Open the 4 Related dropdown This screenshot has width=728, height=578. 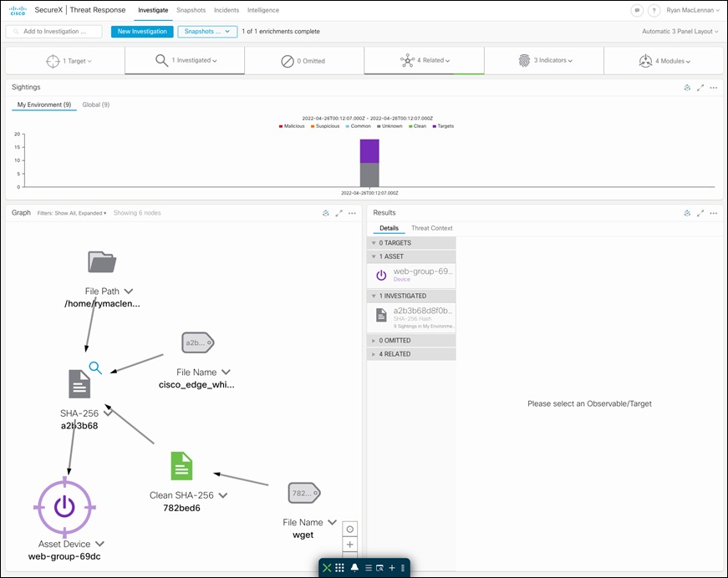425,60
